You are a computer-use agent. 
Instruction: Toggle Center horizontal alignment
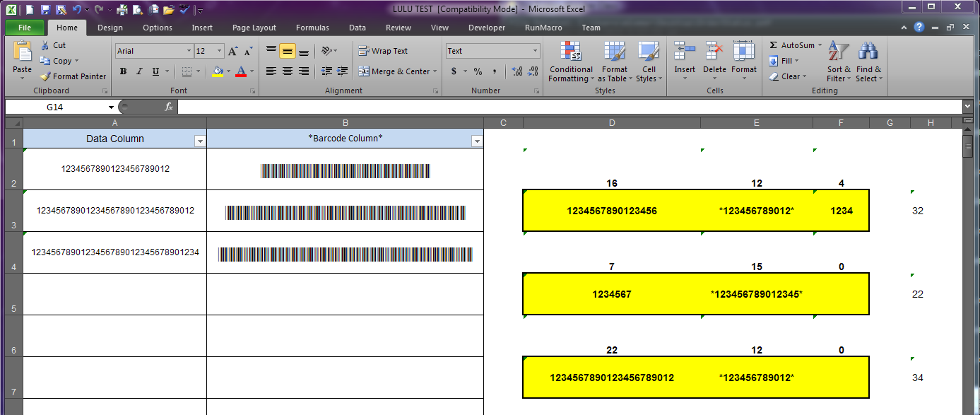click(x=288, y=71)
